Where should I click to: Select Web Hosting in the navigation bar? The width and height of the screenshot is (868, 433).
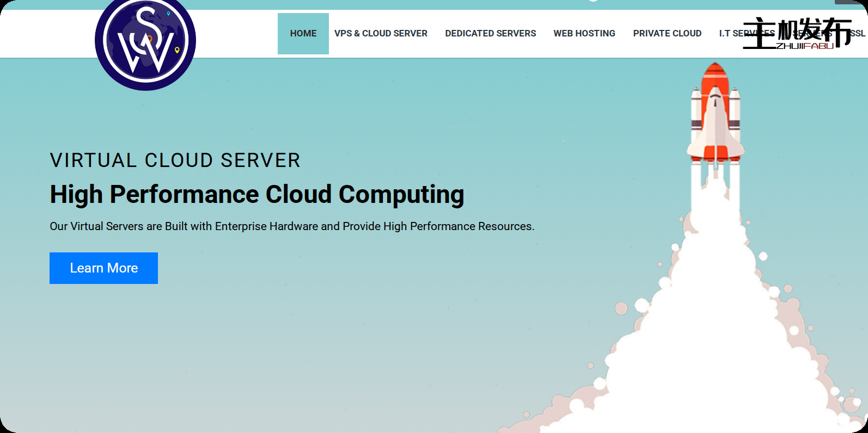coord(584,34)
